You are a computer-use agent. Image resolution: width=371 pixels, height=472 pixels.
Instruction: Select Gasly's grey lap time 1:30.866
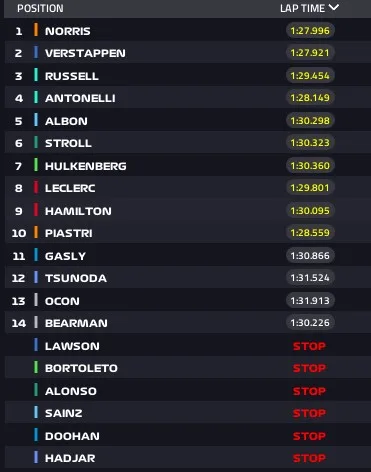point(310,256)
